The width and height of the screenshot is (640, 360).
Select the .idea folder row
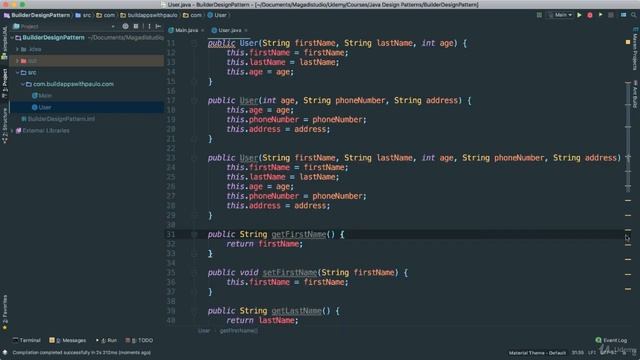(x=87, y=49)
